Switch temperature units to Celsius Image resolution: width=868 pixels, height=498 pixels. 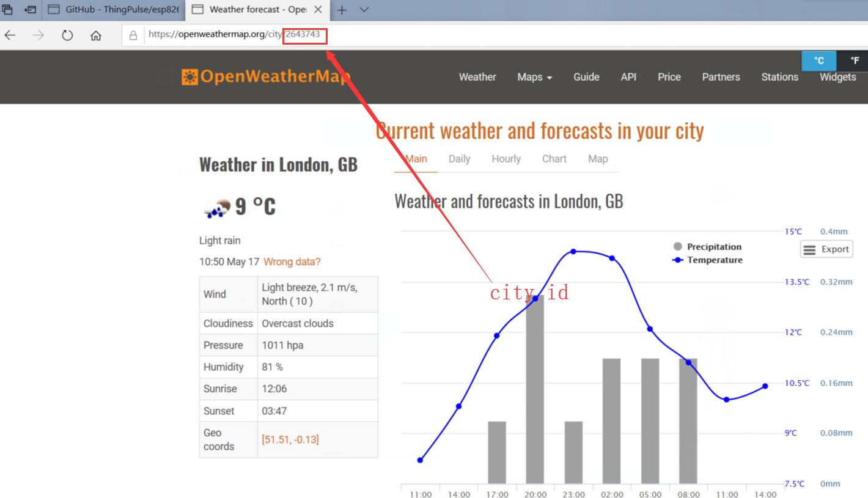point(819,60)
